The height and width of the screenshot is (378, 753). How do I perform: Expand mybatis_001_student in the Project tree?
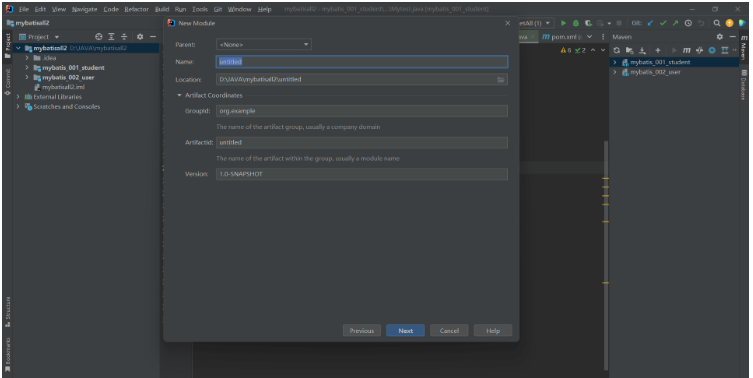click(x=27, y=68)
